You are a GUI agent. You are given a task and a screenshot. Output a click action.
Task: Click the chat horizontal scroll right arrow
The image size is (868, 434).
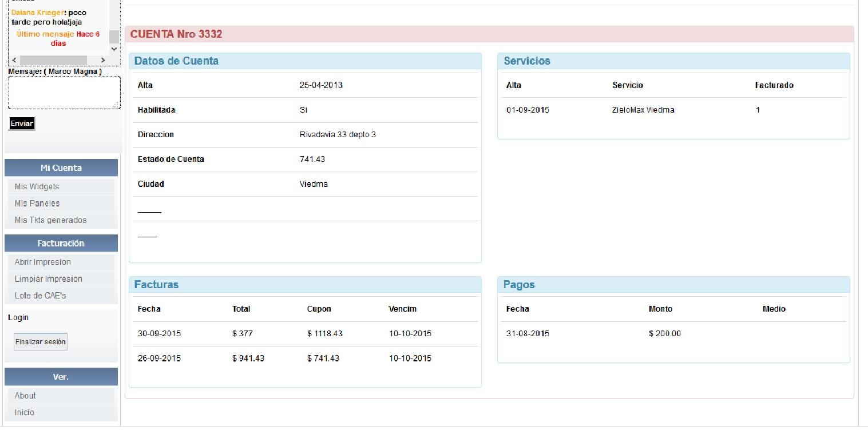click(103, 60)
